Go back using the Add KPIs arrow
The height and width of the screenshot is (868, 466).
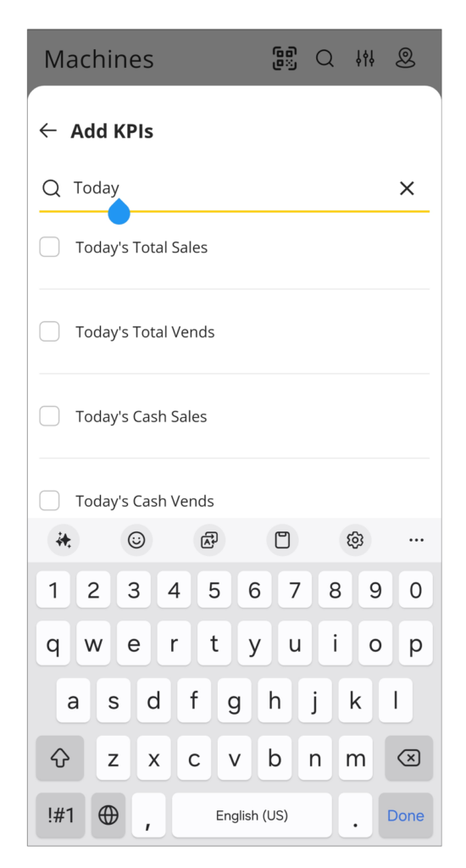48,131
